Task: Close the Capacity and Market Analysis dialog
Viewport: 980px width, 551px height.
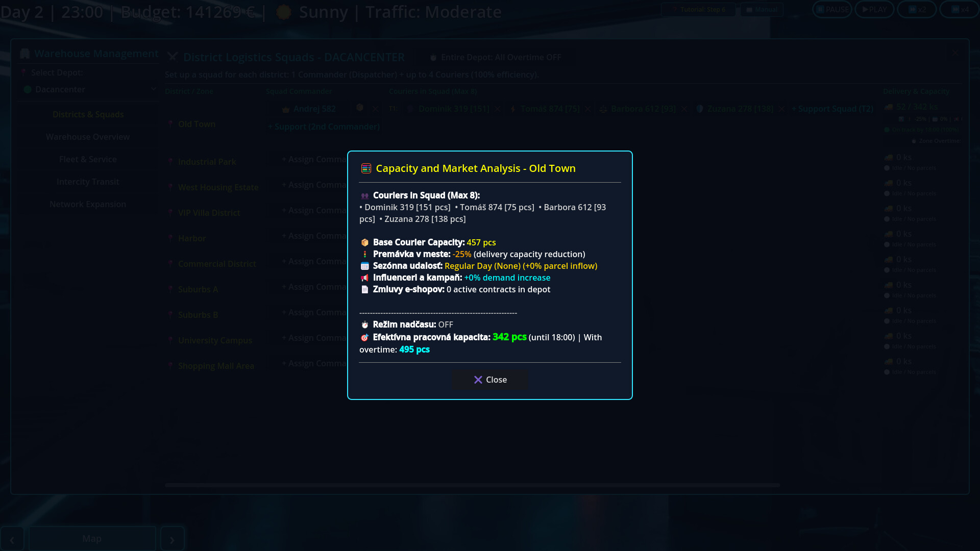Action: click(x=490, y=380)
